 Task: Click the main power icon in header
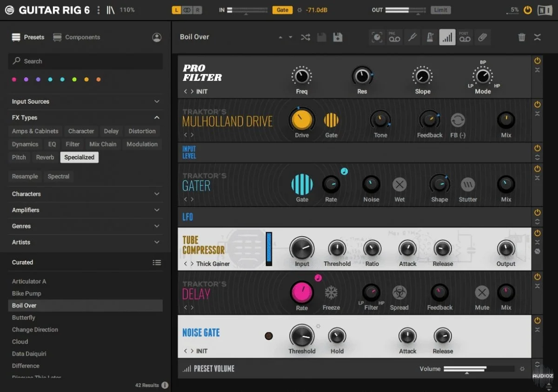tap(527, 10)
